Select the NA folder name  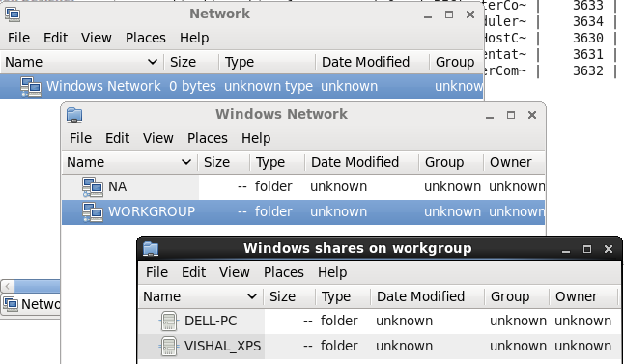(118, 186)
